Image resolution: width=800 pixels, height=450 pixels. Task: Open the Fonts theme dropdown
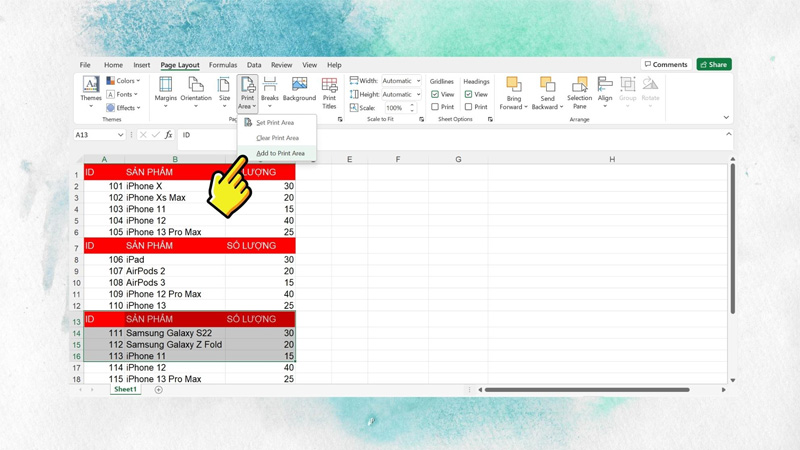click(x=122, y=94)
